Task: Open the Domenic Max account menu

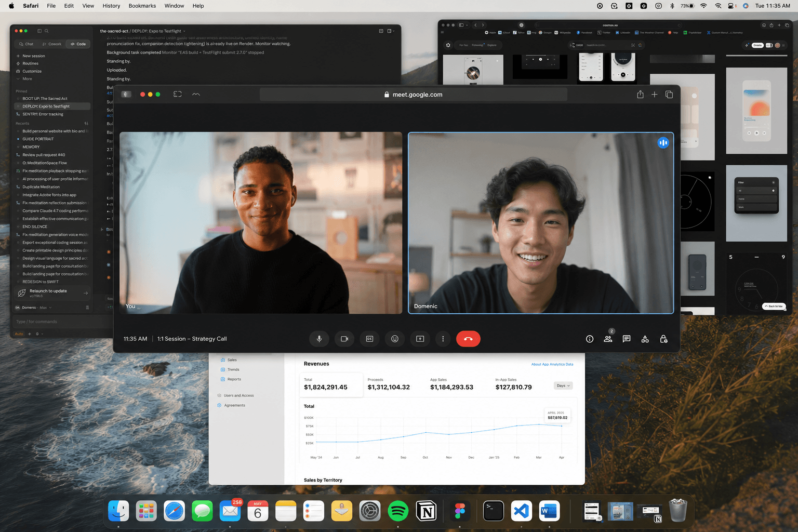Action: (33, 308)
